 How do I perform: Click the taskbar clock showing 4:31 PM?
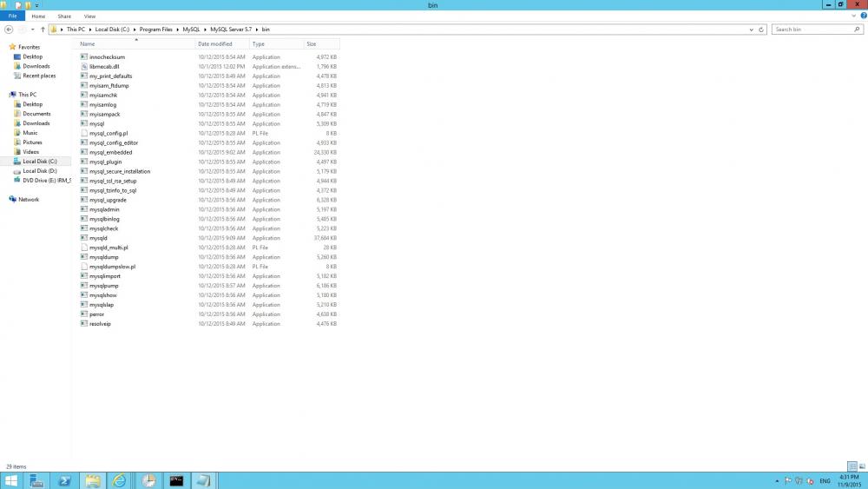[849, 480]
